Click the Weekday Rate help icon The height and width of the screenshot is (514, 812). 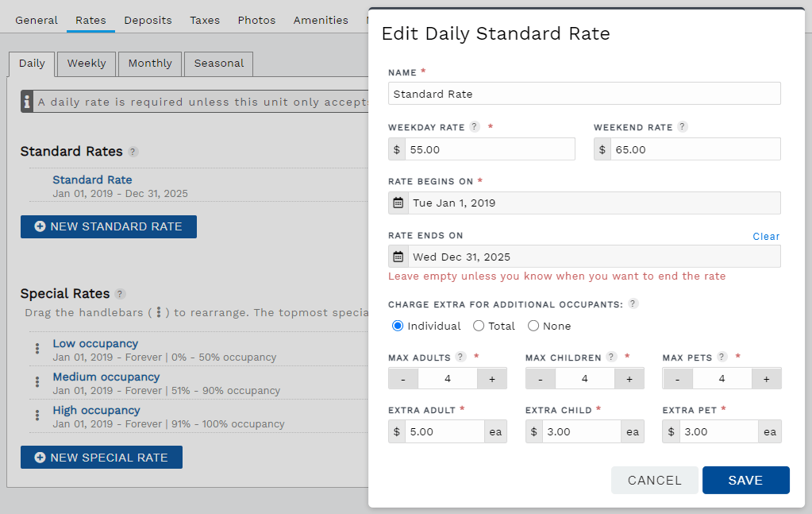coord(476,126)
